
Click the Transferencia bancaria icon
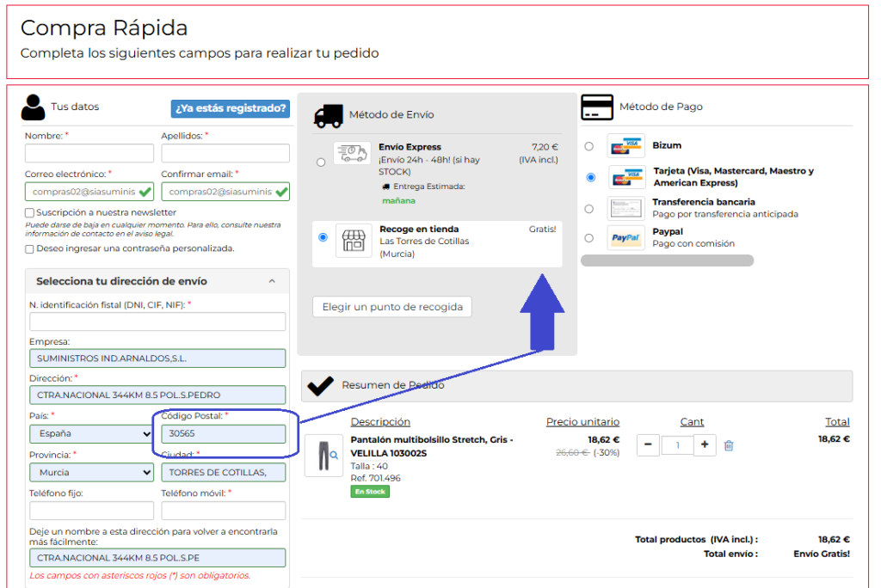[626, 208]
